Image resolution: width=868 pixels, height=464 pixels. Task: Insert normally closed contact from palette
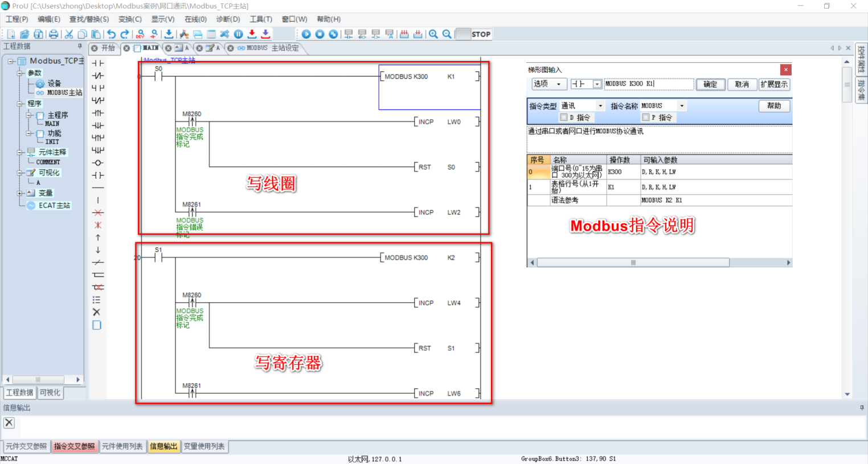(x=98, y=76)
